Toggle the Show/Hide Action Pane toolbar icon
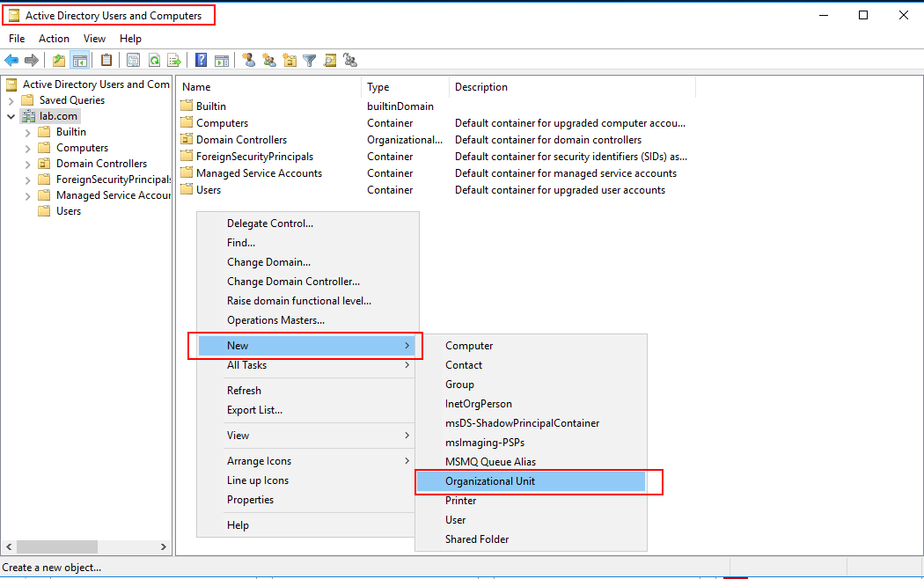The image size is (924, 579). click(x=222, y=60)
